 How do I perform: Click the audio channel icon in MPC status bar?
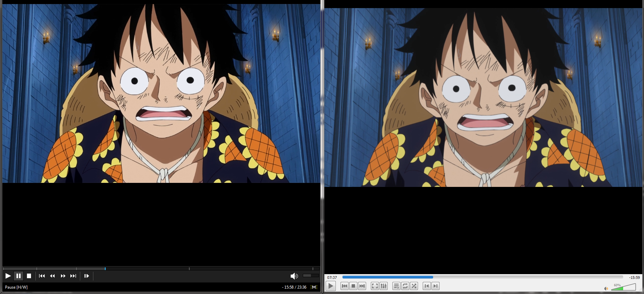point(314,287)
